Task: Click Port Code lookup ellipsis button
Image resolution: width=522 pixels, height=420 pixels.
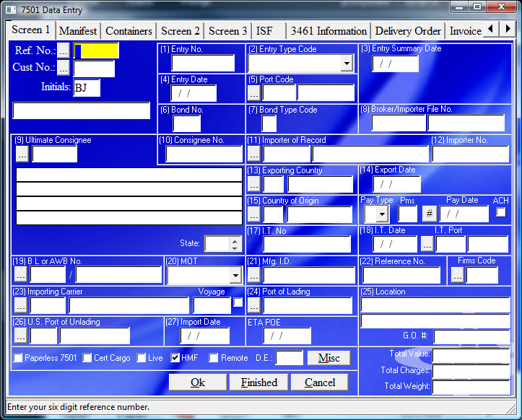Action: point(253,93)
